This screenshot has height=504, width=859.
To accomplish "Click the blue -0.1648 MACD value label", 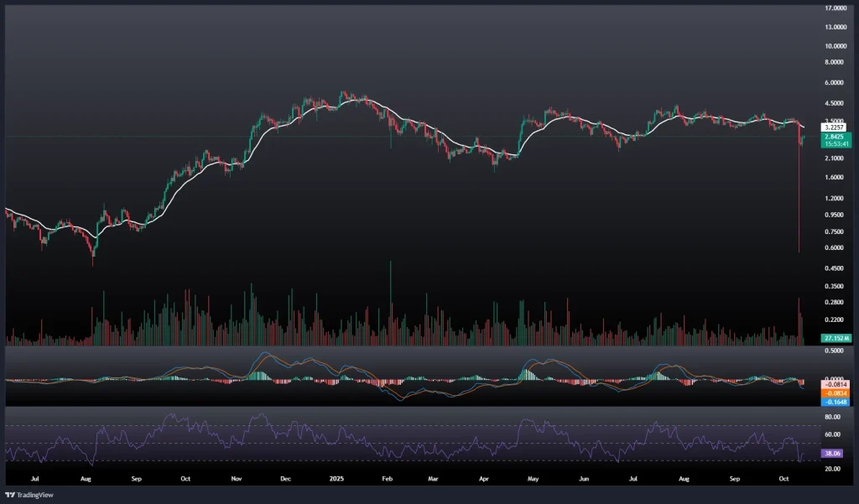I will pyautogui.click(x=836, y=401).
